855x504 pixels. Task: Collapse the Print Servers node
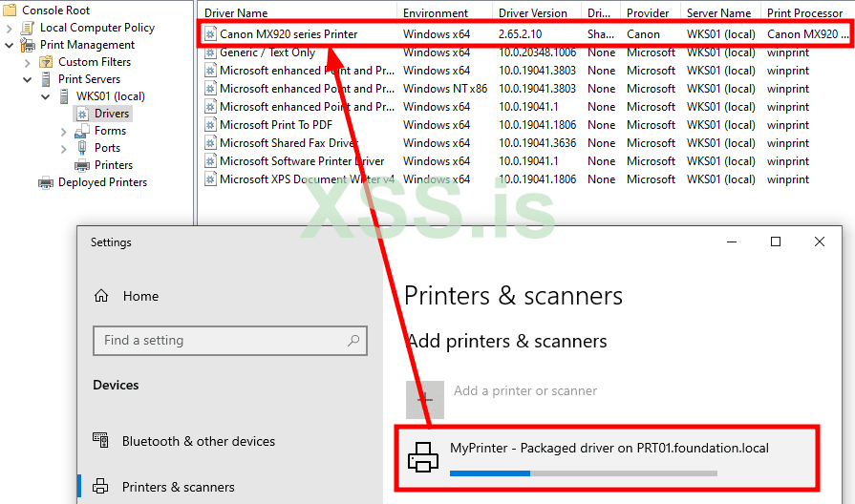tap(28, 79)
